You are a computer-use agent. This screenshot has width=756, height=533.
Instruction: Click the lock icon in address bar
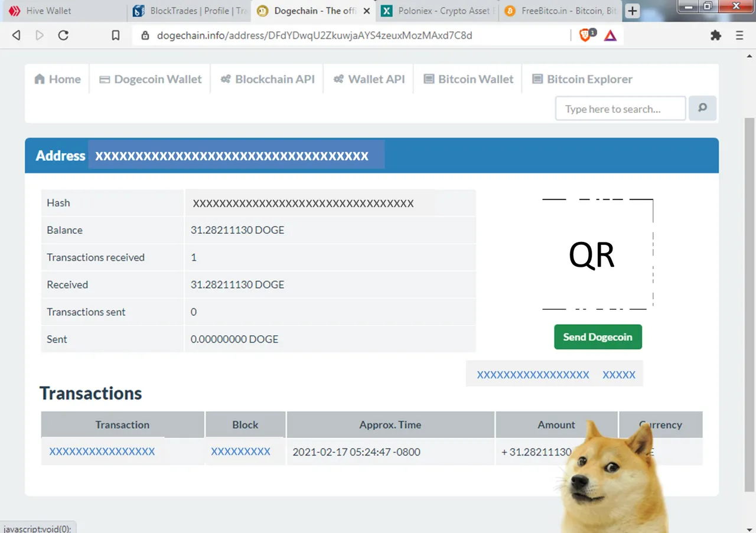[x=145, y=35]
